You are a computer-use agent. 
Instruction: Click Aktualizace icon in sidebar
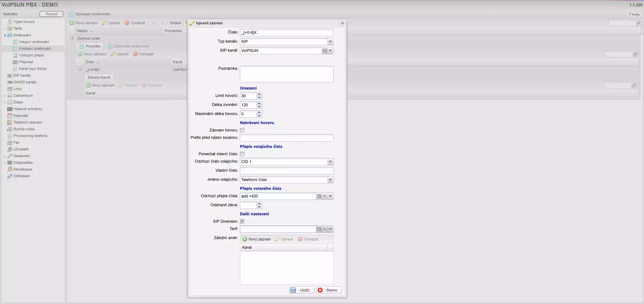point(9,169)
